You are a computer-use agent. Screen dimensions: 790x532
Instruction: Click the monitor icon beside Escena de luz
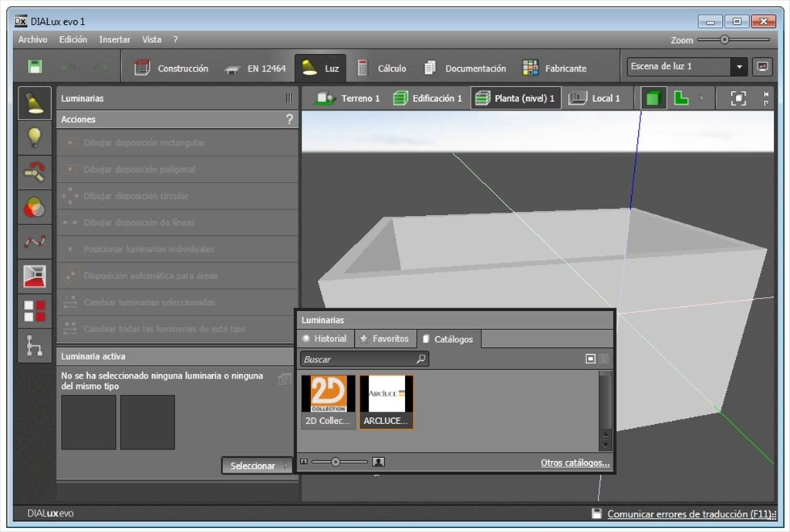tap(763, 66)
